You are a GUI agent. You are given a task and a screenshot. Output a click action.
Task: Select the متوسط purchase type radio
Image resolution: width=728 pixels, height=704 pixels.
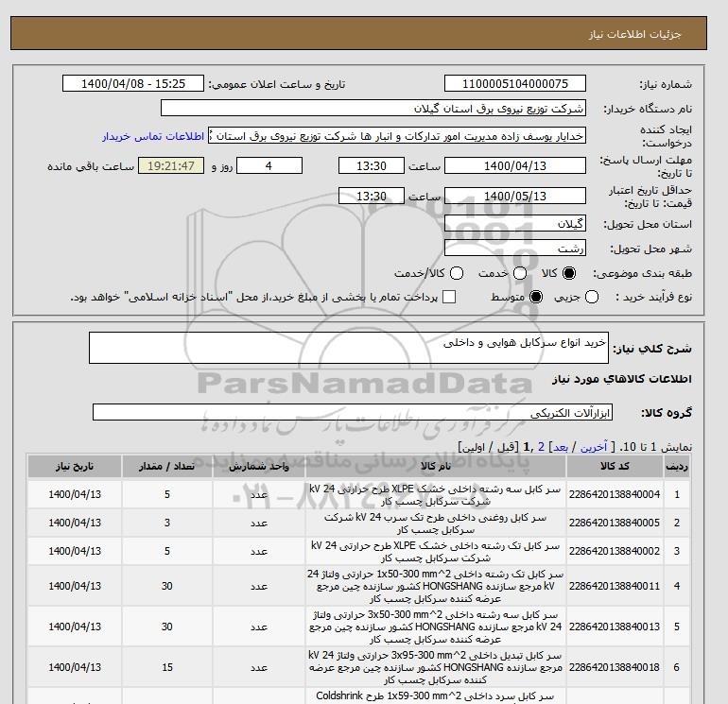point(536,297)
